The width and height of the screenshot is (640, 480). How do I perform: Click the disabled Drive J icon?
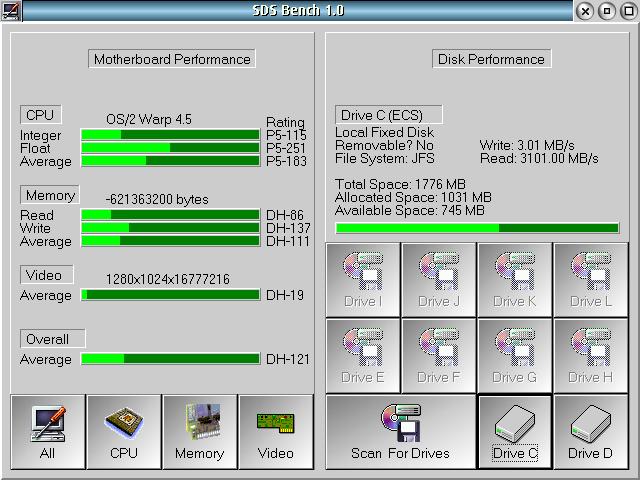439,279
